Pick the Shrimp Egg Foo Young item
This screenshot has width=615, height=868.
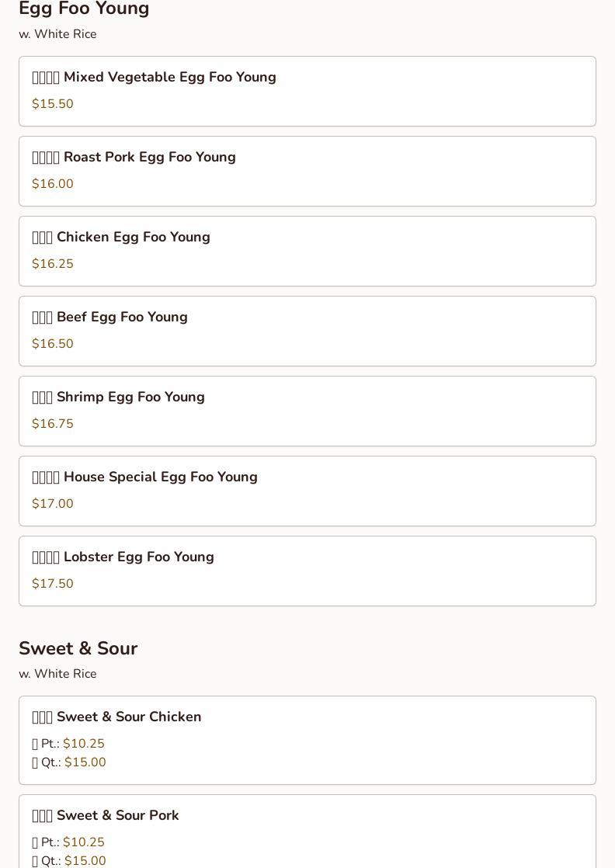[x=130, y=397]
